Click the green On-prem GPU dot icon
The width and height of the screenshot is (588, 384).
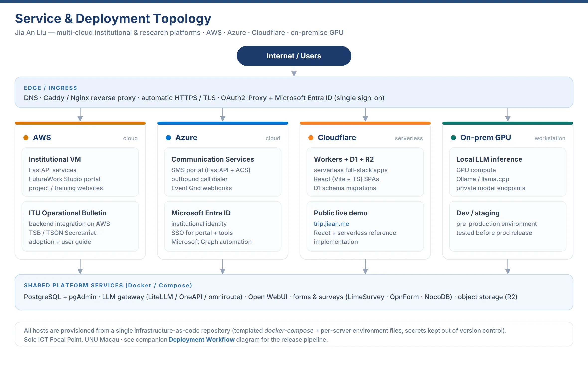453,138
